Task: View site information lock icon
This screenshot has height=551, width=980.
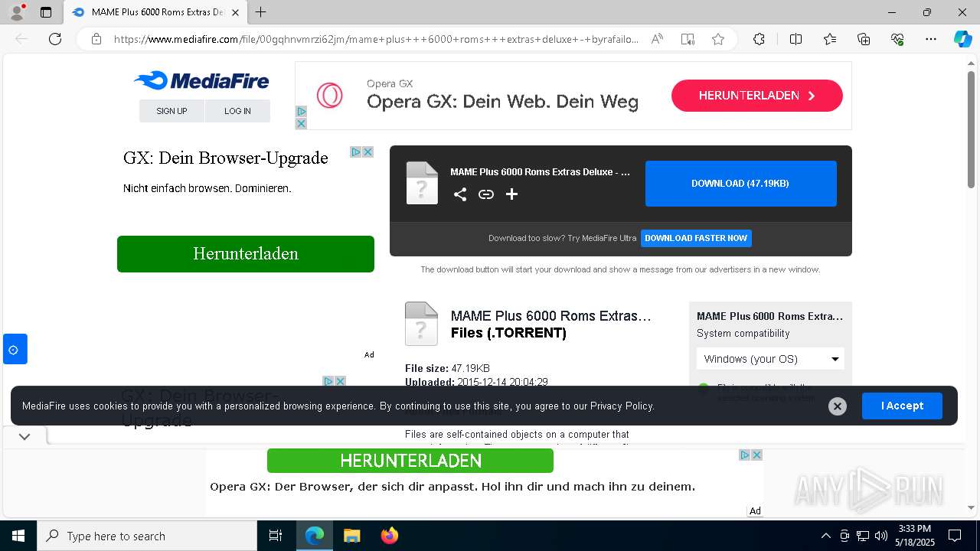Action: click(x=96, y=39)
